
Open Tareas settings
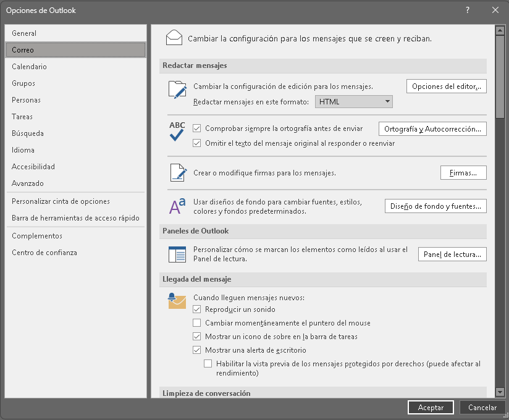pos(75,117)
